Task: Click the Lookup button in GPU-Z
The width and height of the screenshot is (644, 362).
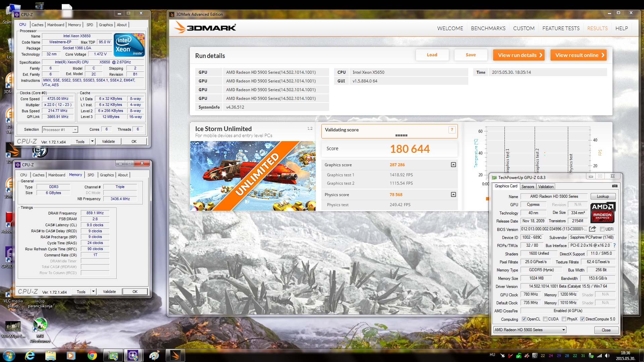Action: pyautogui.click(x=603, y=196)
